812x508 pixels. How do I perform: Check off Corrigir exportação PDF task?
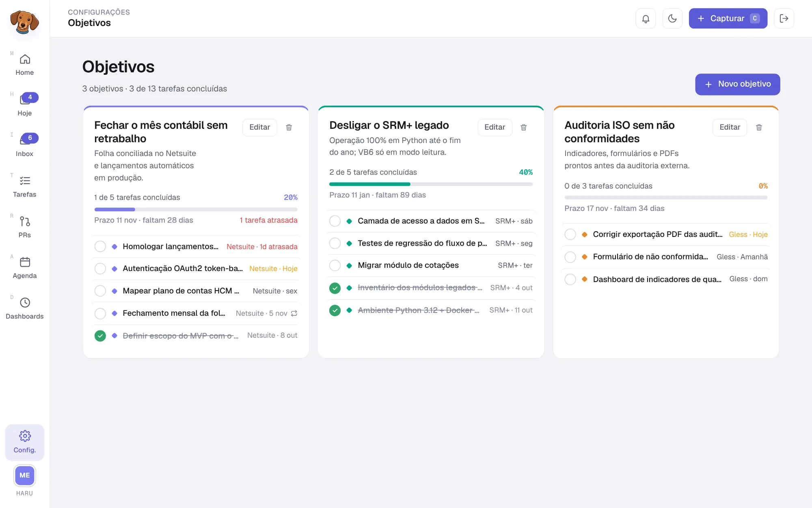[x=570, y=234]
